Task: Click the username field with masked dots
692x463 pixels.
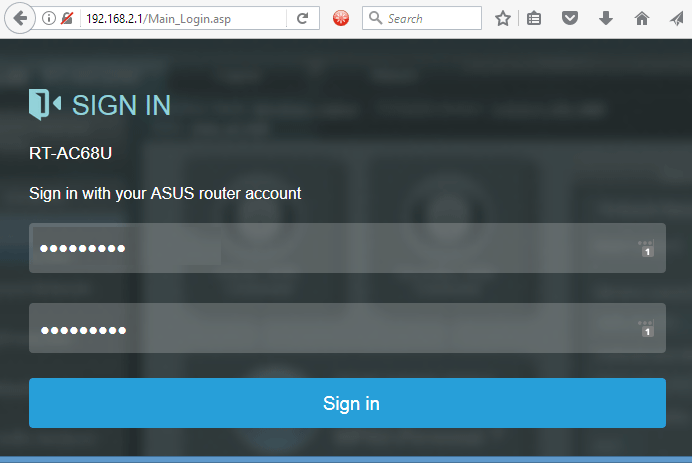Action: click(347, 248)
